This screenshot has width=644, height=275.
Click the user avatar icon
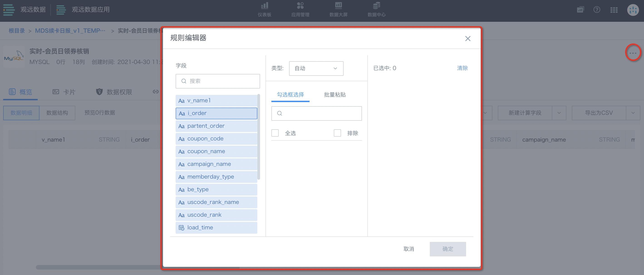(633, 10)
